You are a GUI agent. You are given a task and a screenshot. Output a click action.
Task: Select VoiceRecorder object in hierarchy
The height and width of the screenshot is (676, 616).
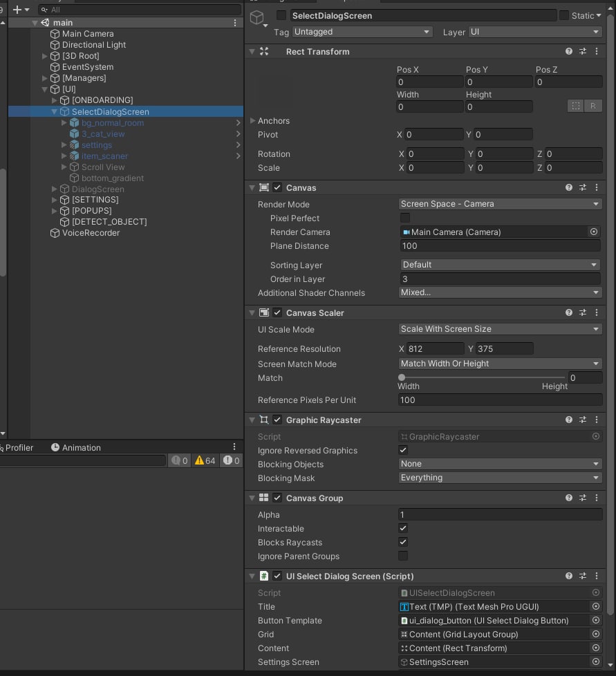[91, 233]
